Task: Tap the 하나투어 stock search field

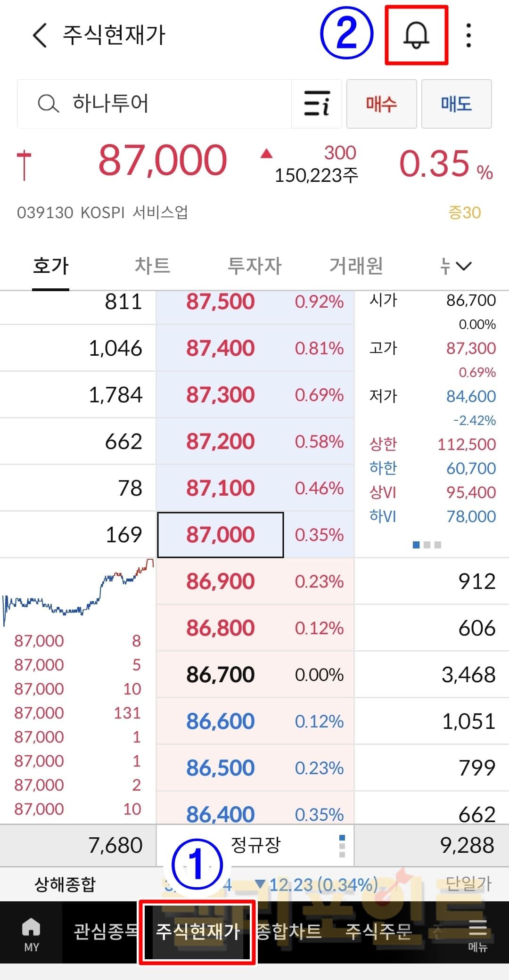Action: (156, 104)
